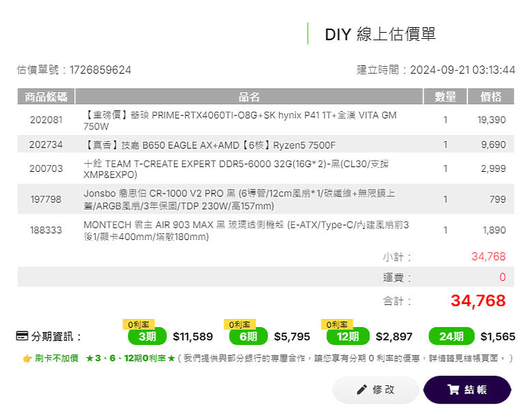This screenshot has width=532, height=420.
Task: Click the 品名 column header
Action: (x=249, y=96)
